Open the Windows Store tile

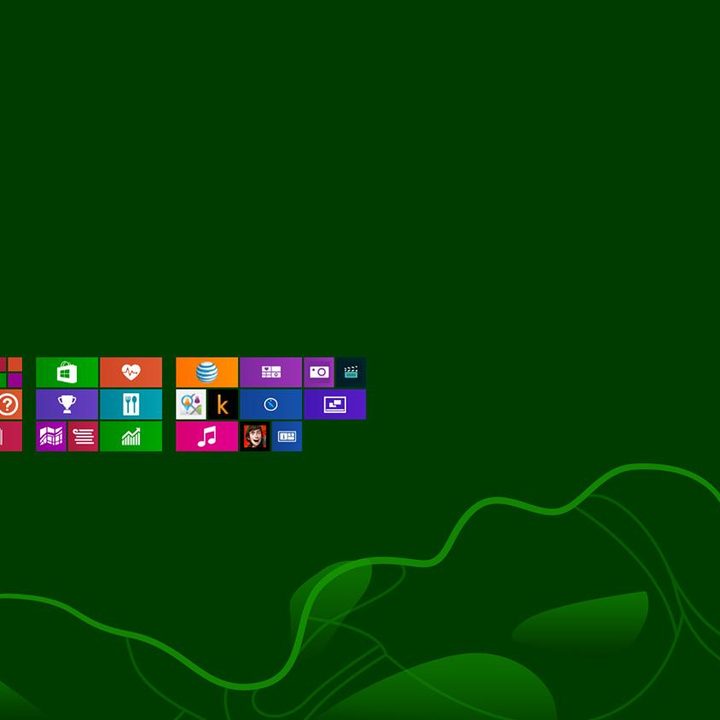click(x=67, y=372)
